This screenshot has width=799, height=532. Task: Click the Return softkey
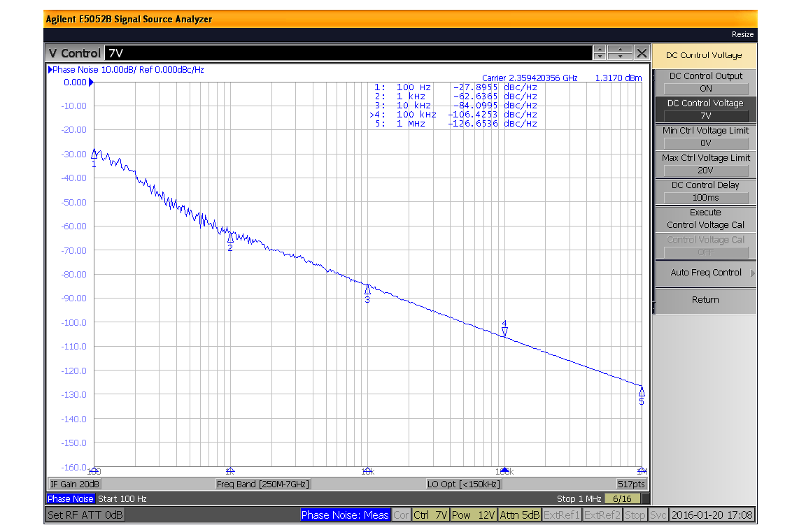coord(705,300)
